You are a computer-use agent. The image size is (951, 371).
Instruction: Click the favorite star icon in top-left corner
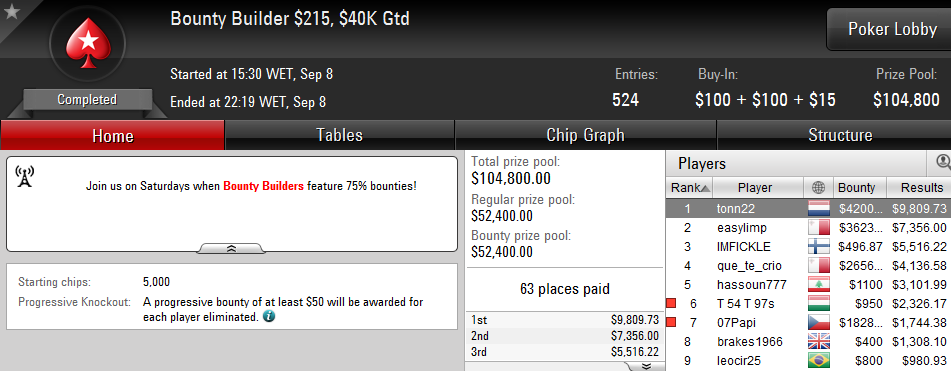11,12
